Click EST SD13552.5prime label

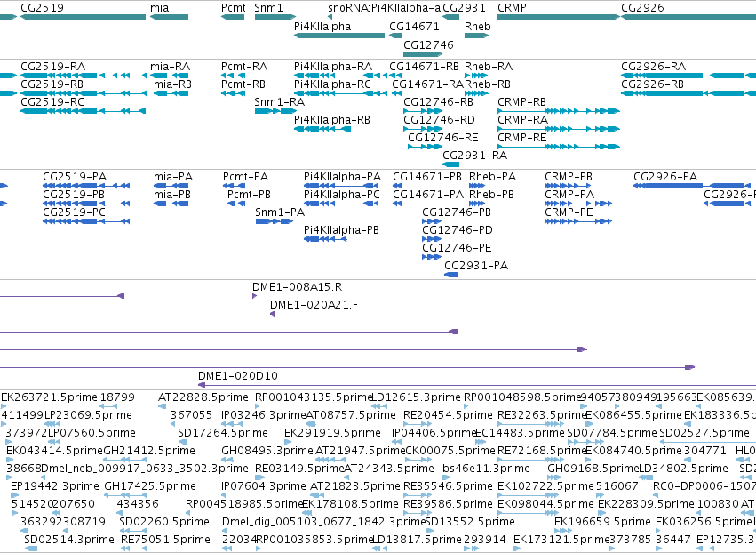(x=470, y=522)
